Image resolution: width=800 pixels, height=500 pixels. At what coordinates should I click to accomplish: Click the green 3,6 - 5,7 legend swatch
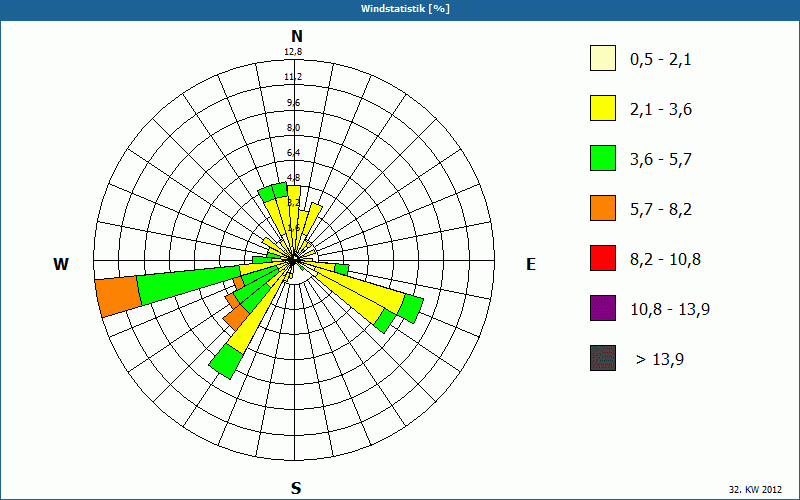pos(603,158)
